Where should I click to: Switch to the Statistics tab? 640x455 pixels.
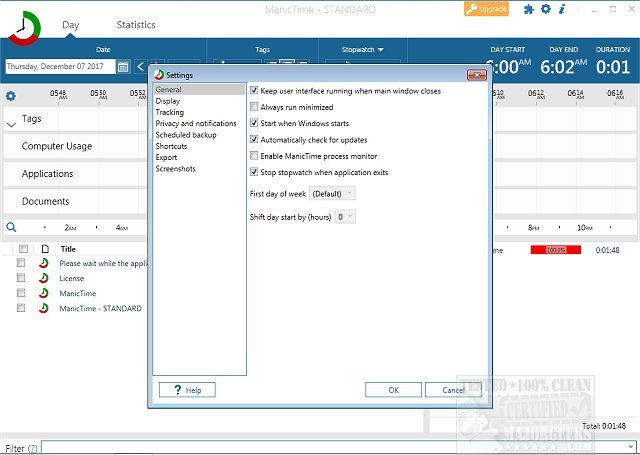[136, 25]
